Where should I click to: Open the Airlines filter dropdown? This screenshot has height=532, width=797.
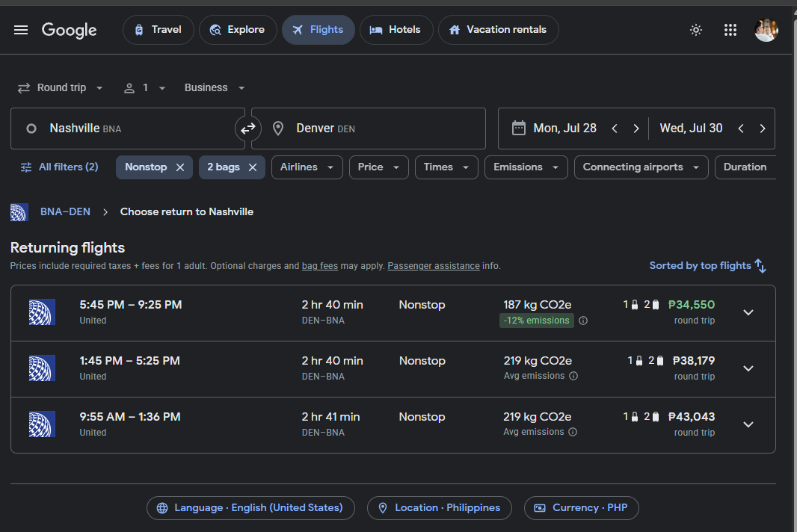click(307, 167)
